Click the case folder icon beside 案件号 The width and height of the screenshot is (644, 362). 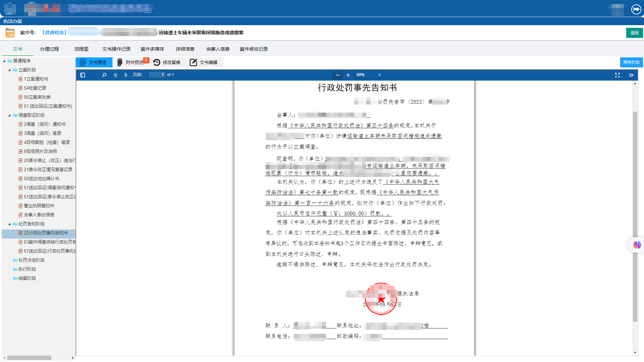pos(10,33)
